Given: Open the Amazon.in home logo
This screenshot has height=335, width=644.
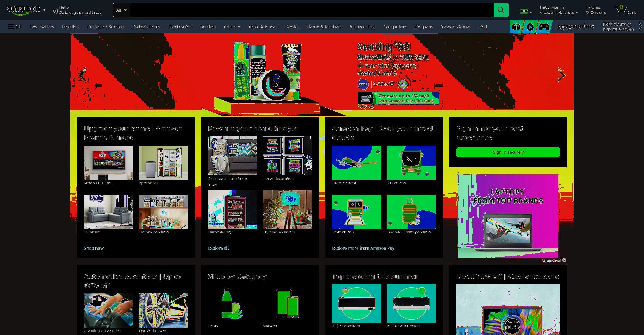Looking at the screenshot, I should coord(26,10).
